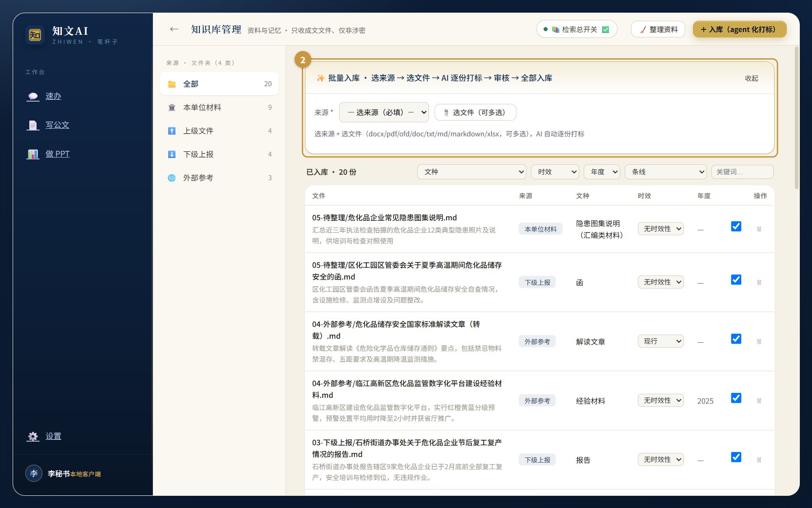Focus the 关键词 search field
Image resolution: width=812 pixels, height=508 pixels.
pos(743,172)
